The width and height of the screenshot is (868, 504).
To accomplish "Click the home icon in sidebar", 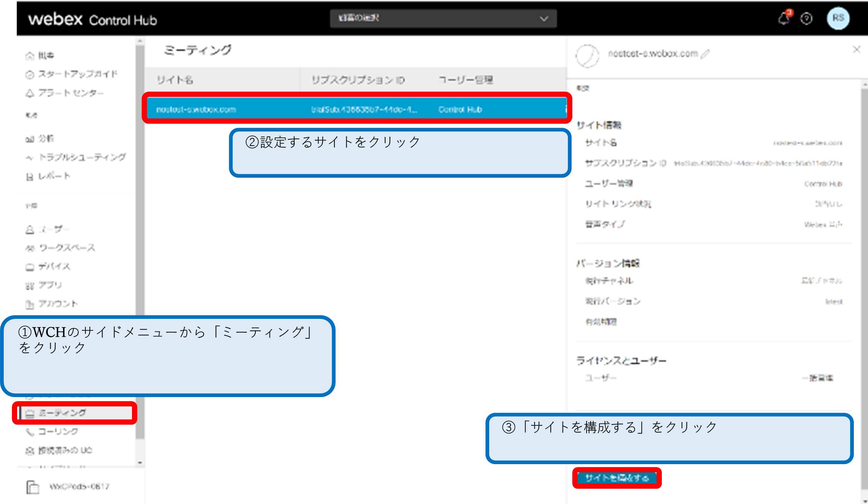I will click(x=29, y=56).
